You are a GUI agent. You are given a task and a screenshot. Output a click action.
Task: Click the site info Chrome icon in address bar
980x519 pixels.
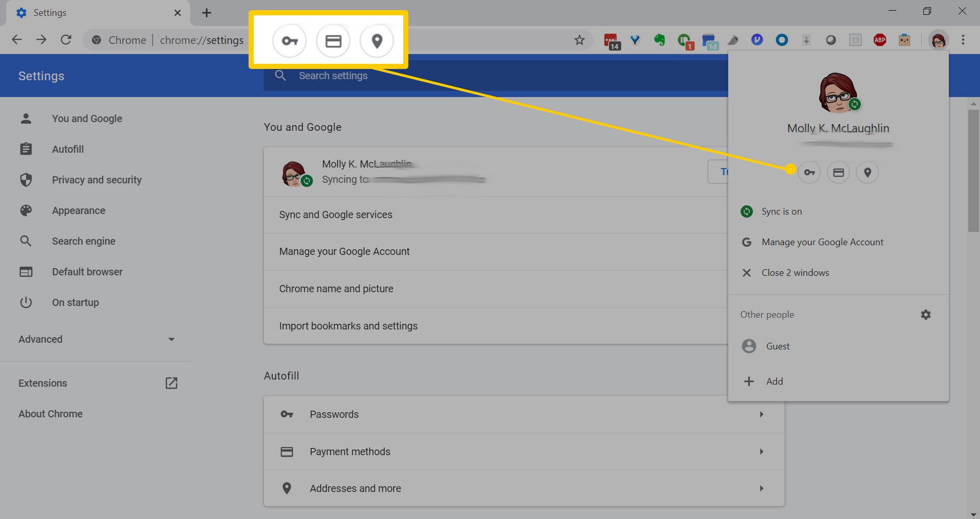click(96, 40)
